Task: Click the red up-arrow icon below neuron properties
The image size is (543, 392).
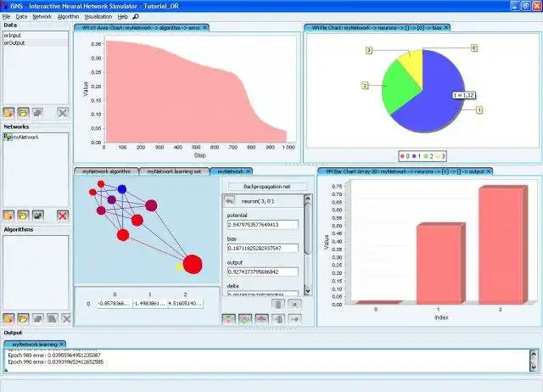Action: pos(262,319)
